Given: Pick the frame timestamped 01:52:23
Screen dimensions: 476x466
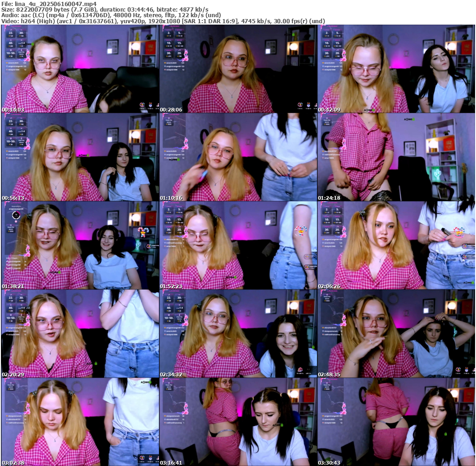Looking at the screenshot, I should point(238,245).
